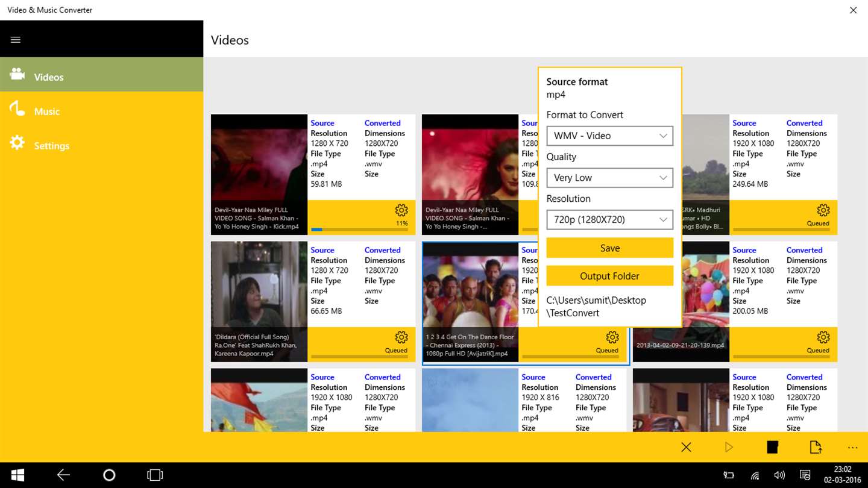Open the hamburger navigation menu
This screenshot has height=488, width=868.
click(x=16, y=40)
